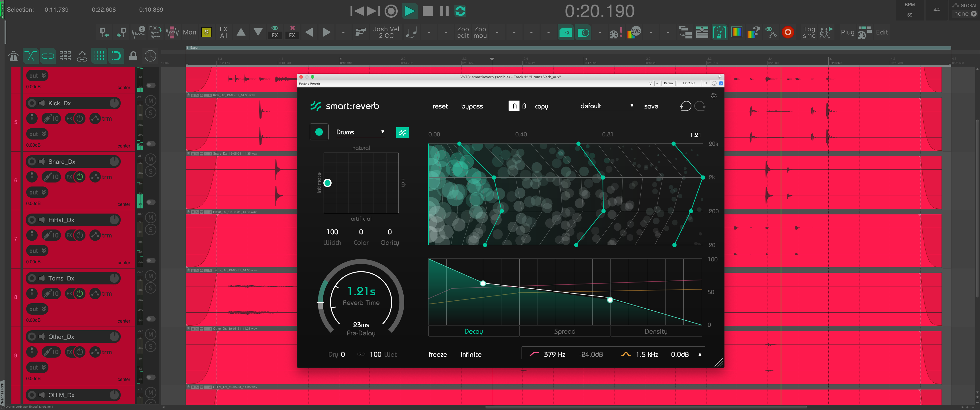Click the metronome icon in track toolbar
Screen dimensions: 980x410
click(x=14, y=56)
